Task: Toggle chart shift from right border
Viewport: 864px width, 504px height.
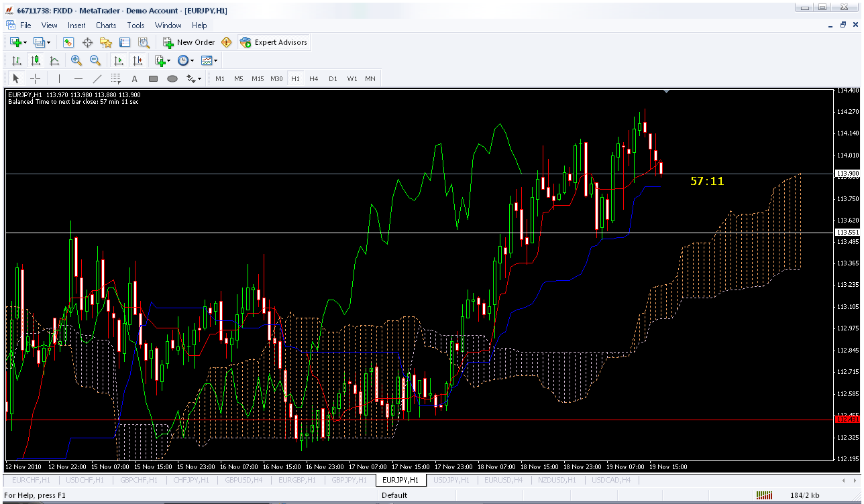Action: click(138, 60)
